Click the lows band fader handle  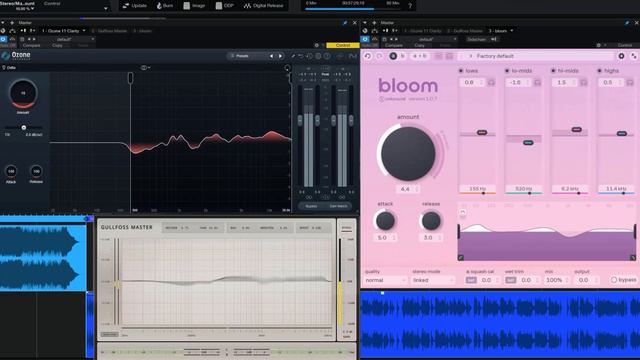point(482,132)
